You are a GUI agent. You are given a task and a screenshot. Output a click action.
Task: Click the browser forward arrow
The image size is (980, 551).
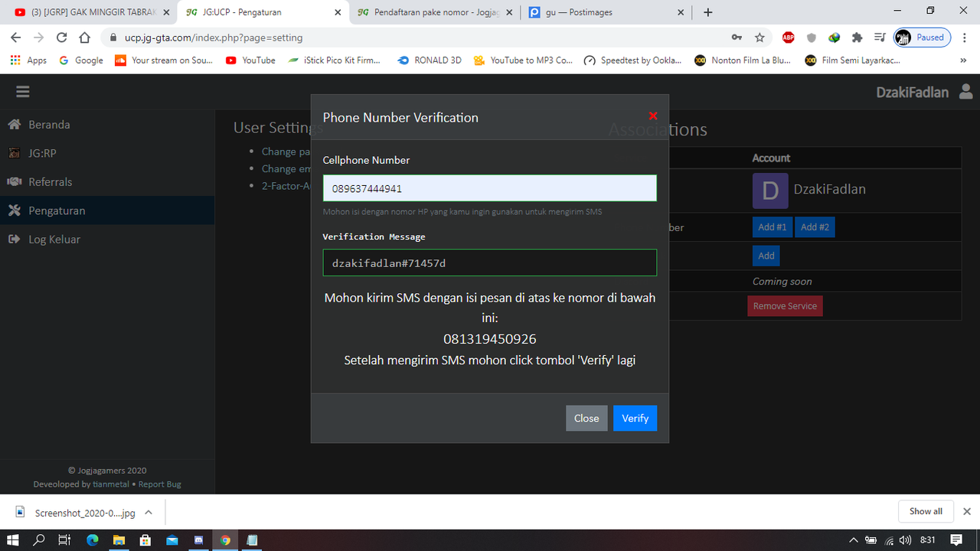tap(39, 37)
